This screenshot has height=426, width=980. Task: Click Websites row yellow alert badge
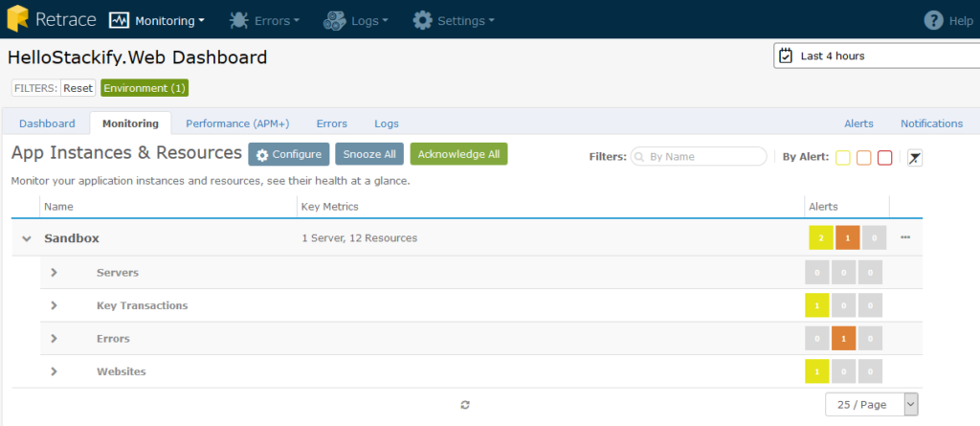817,371
